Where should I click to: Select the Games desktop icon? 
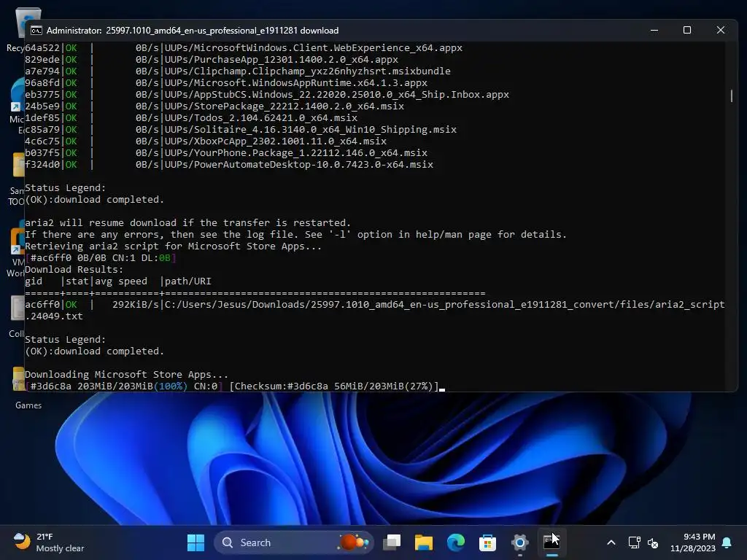(18, 388)
